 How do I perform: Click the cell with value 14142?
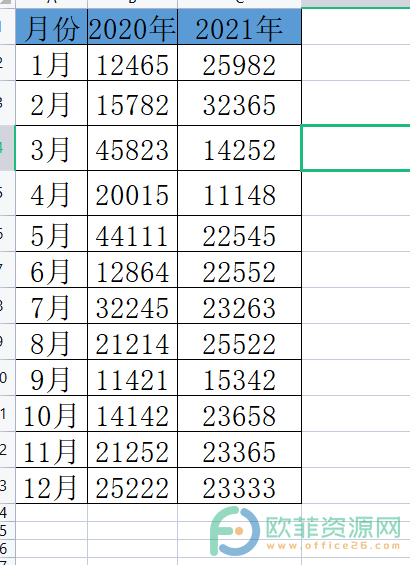click(x=133, y=414)
